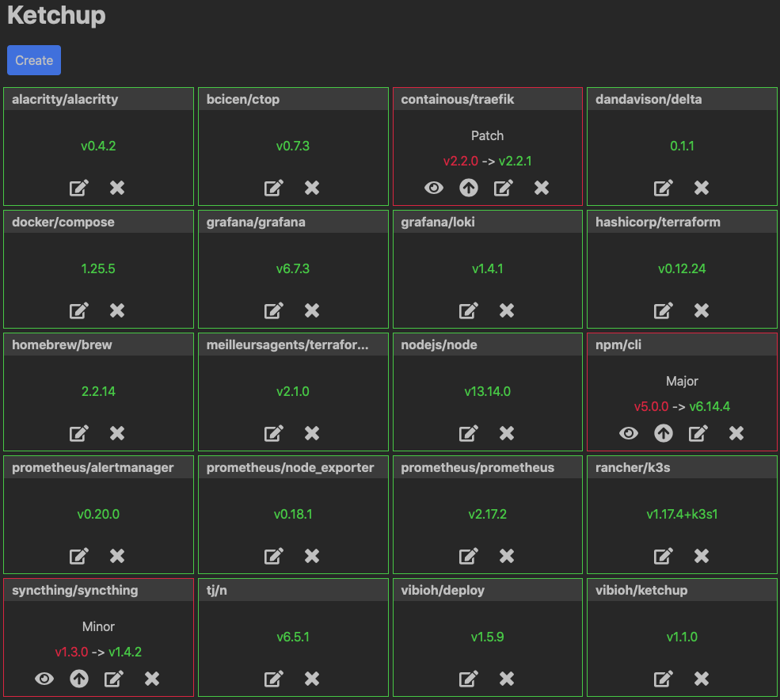Delete the prometheus/prometheus card
The width and height of the screenshot is (780, 700).
507,556
